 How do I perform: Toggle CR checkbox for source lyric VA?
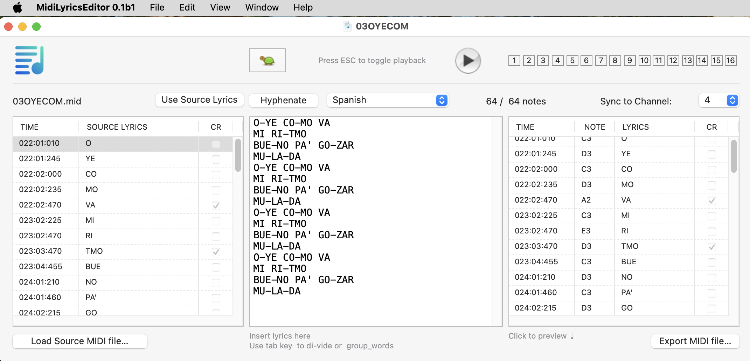[x=216, y=205]
